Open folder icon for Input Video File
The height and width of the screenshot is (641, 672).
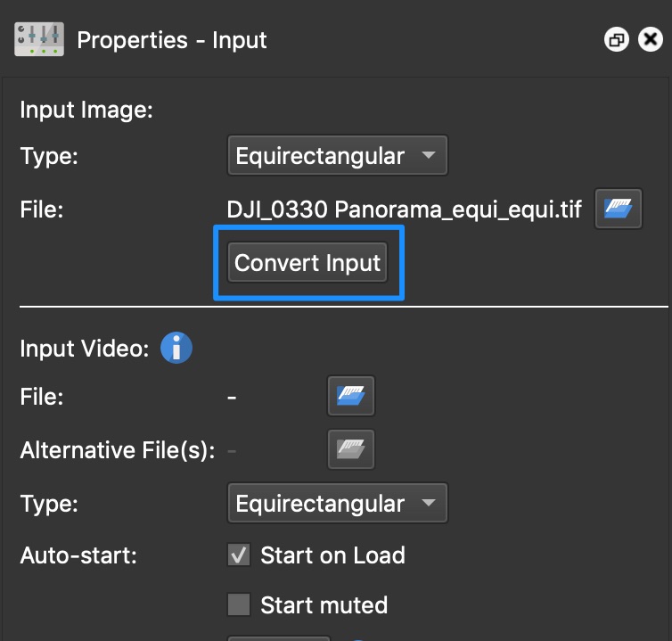(351, 396)
